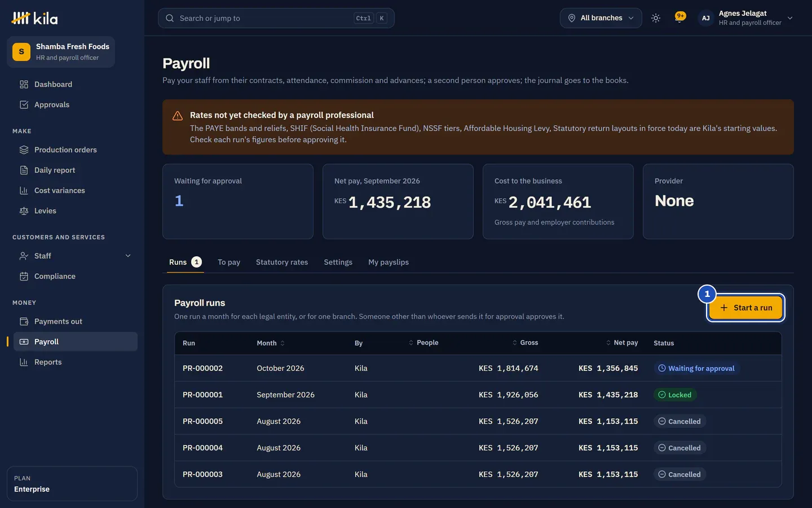Click the Waiting for approval status badge
The image size is (812, 508).
[697, 368]
